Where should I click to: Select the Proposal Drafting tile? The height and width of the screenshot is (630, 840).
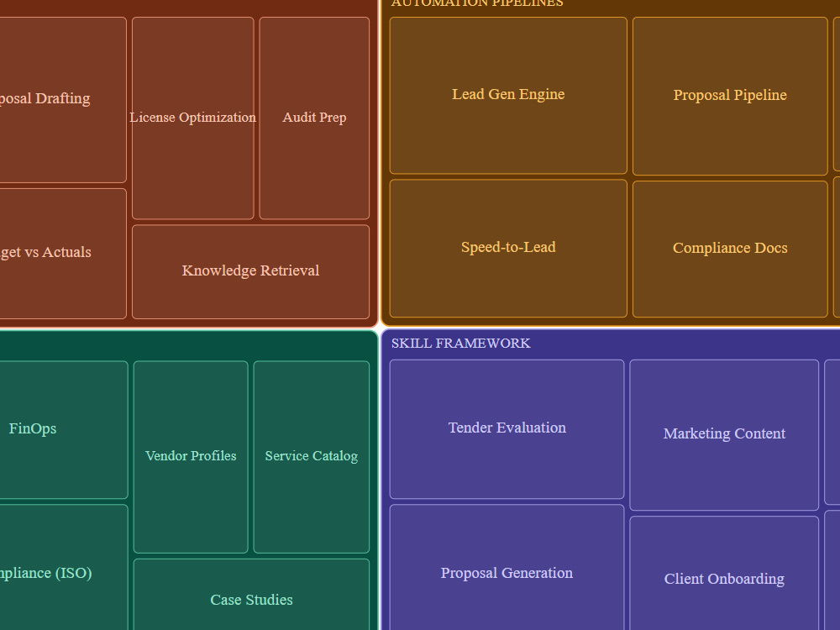(63, 100)
